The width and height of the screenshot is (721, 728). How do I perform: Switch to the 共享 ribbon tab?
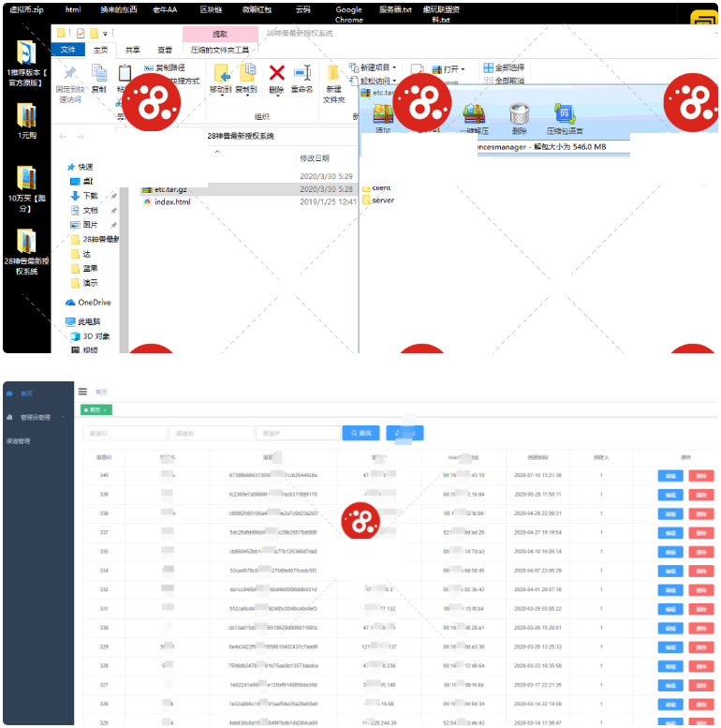(x=133, y=50)
